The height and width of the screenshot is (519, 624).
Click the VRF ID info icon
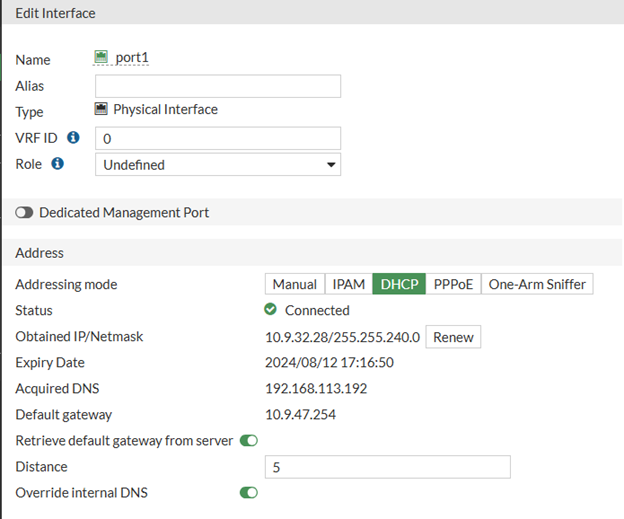pyautogui.click(x=73, y=137)
